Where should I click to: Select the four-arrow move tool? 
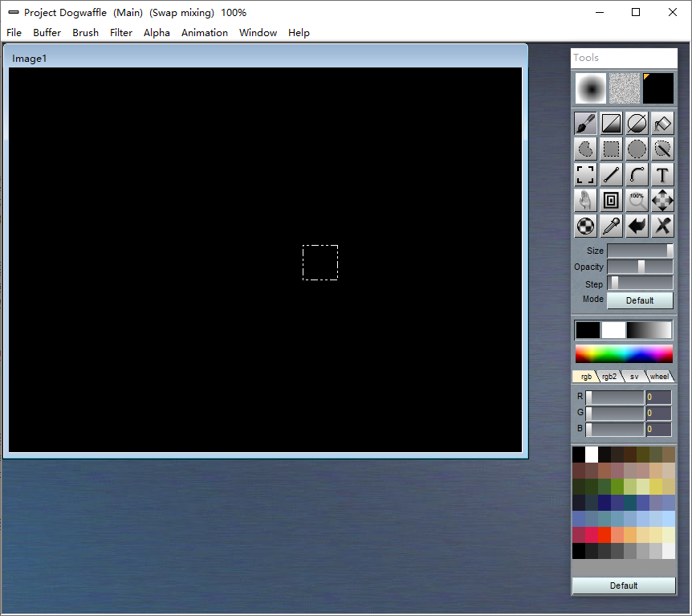[662, 201]
